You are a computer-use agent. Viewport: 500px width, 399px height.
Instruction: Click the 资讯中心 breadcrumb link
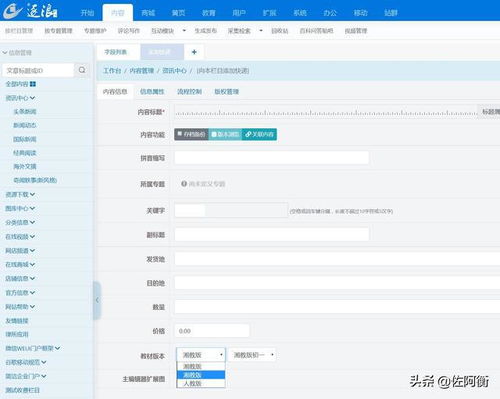coord(174,71)
